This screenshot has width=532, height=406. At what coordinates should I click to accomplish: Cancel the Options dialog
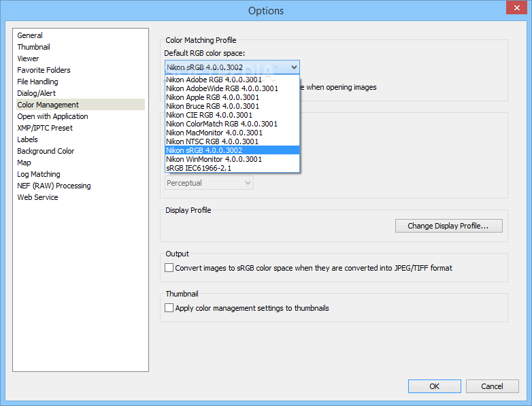click(492, 386)
